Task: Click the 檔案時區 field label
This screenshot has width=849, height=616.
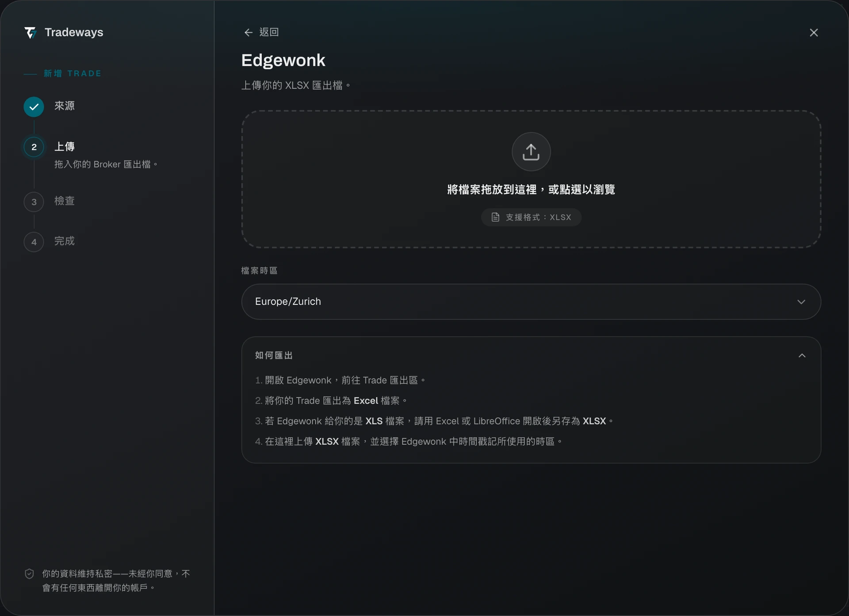Action: coord(259,270)
